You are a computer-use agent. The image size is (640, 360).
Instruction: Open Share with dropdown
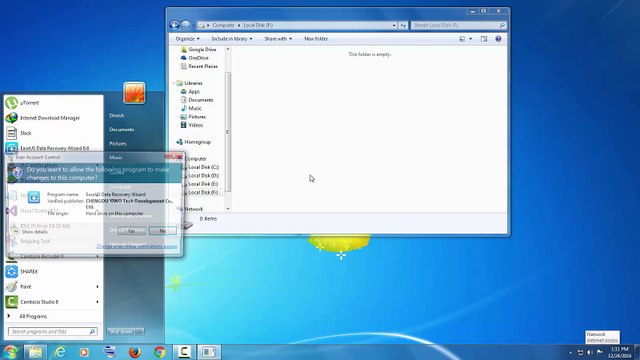(x=278, y=39)
